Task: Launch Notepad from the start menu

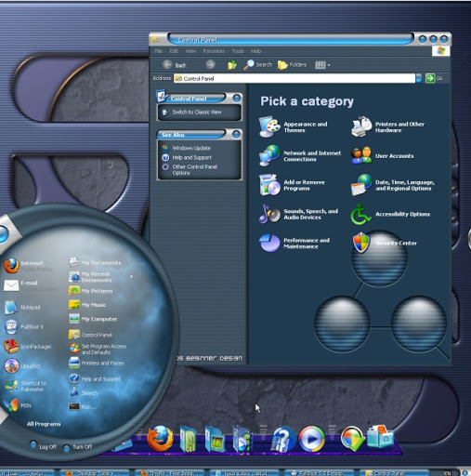Action: tap(23, 307)
